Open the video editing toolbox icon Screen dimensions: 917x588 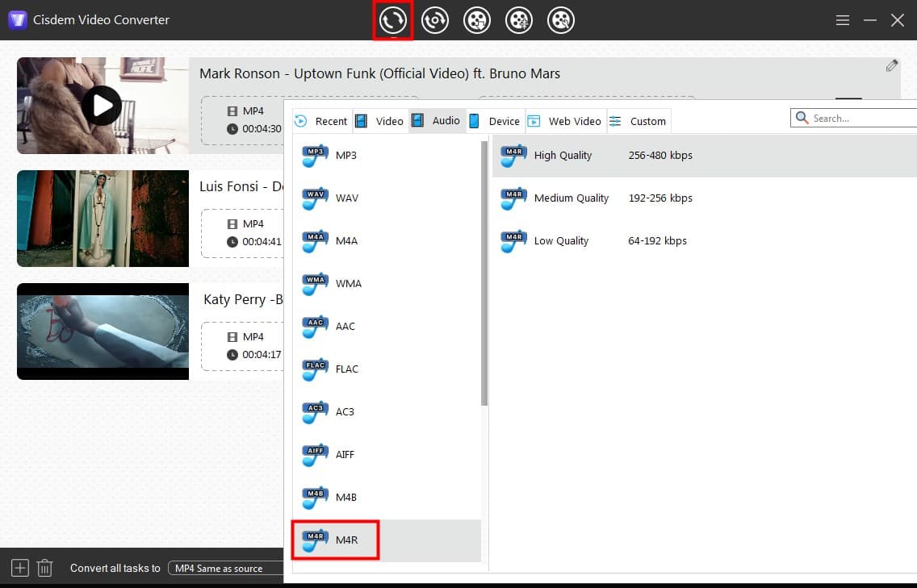point(561,20)
